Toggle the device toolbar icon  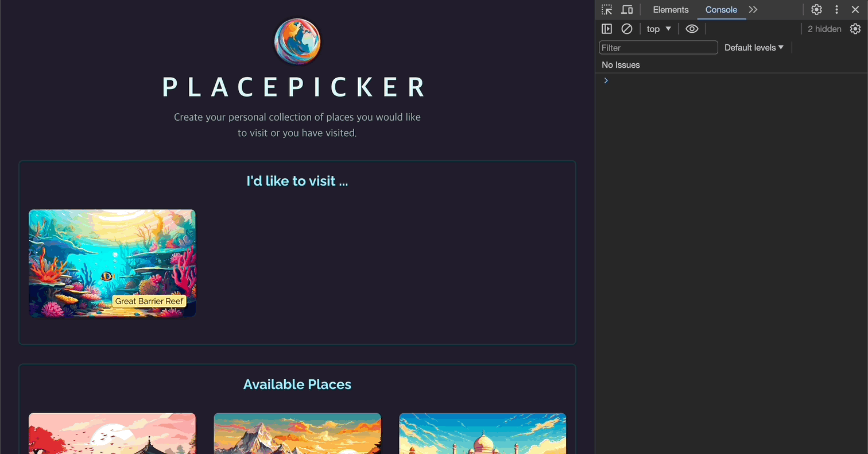[x=627, y=10]
